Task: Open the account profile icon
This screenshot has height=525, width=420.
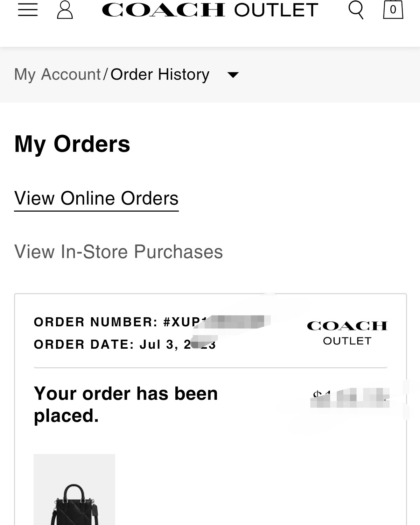Action: pyautogui.click(x=65, y=9)
